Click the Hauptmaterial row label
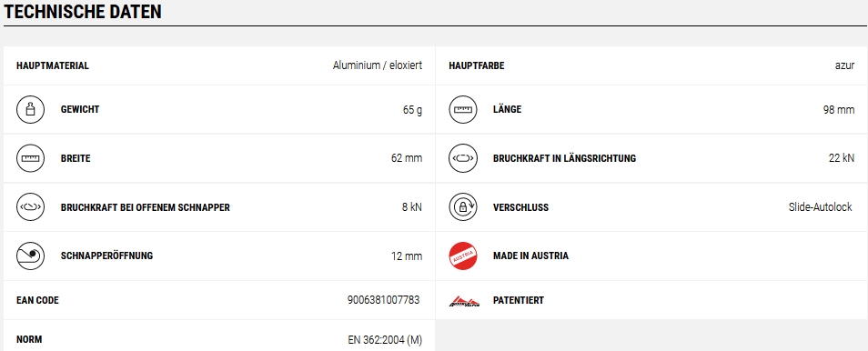 (x=53, y=65)
